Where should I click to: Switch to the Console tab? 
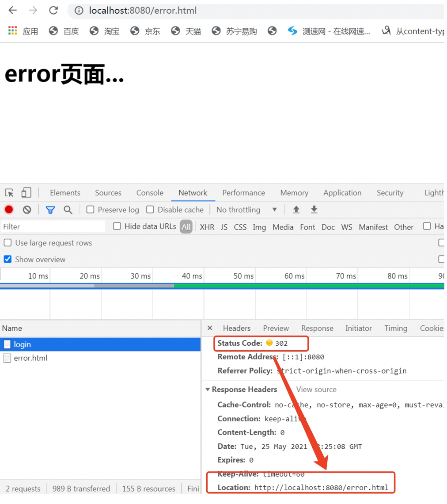150,193
